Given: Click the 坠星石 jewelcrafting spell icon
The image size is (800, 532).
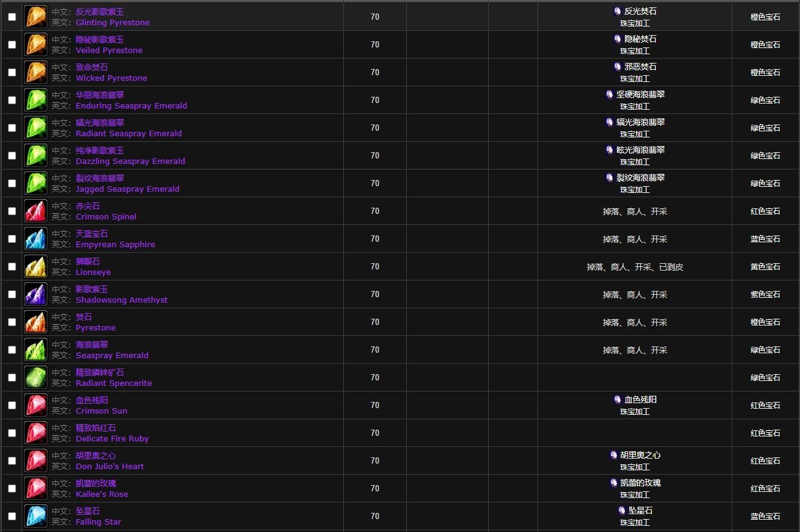Looking at the screenshot, I should point(622,510).
